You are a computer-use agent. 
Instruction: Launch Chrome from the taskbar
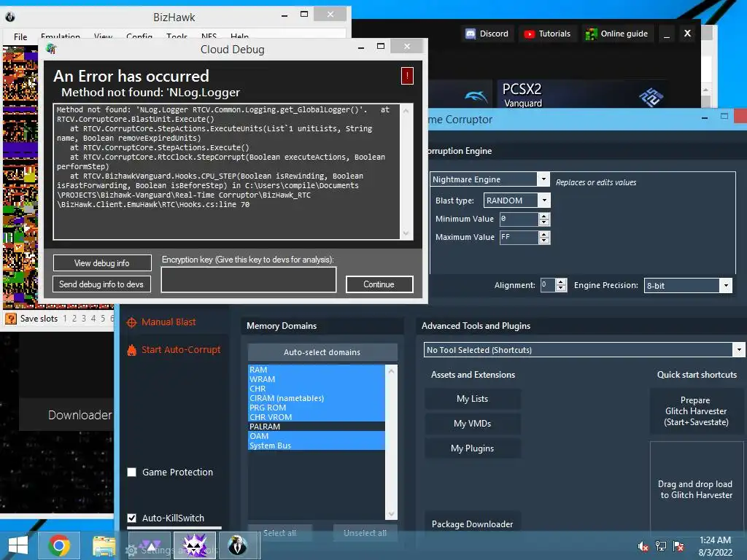[x=59, y=545]
